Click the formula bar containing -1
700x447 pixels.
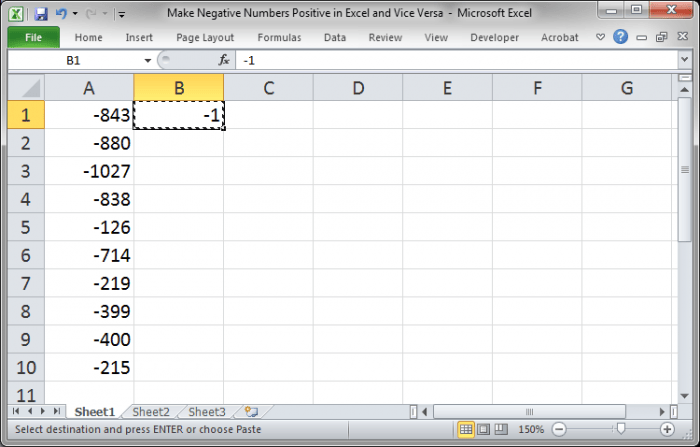pos(456,60)
